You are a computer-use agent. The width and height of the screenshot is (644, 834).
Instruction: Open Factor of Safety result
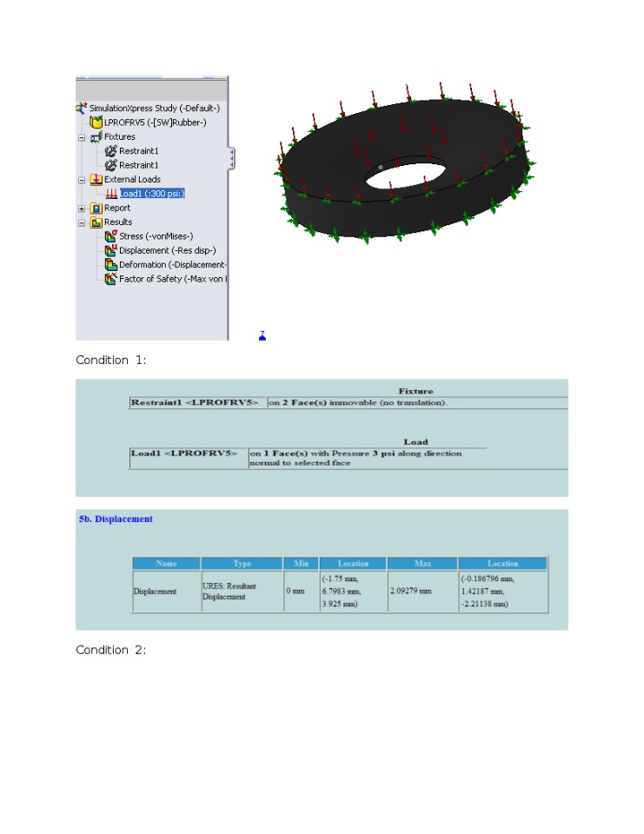pyautogui.click(x=173, y=279)
